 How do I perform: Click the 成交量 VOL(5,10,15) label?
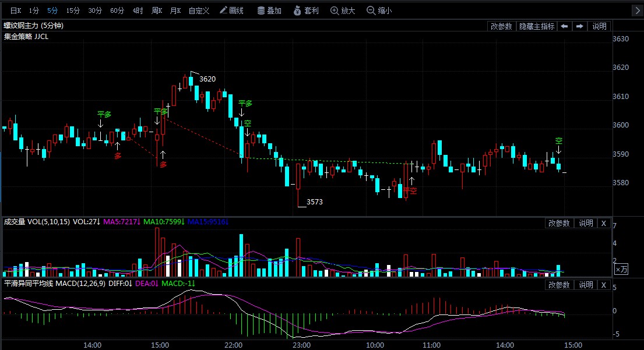[x=37, y=222]
